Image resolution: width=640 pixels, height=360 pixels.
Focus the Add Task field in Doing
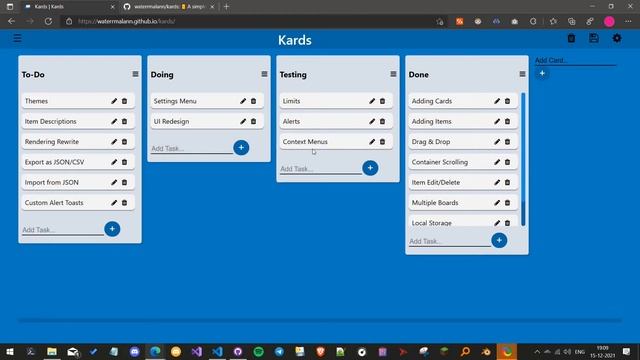point(191,148)
